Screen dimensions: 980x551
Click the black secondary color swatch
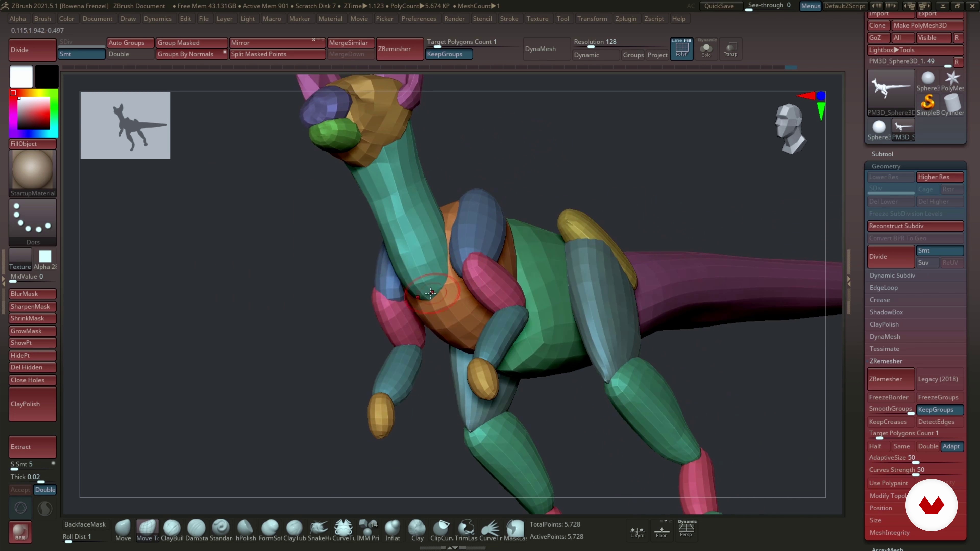46,76
